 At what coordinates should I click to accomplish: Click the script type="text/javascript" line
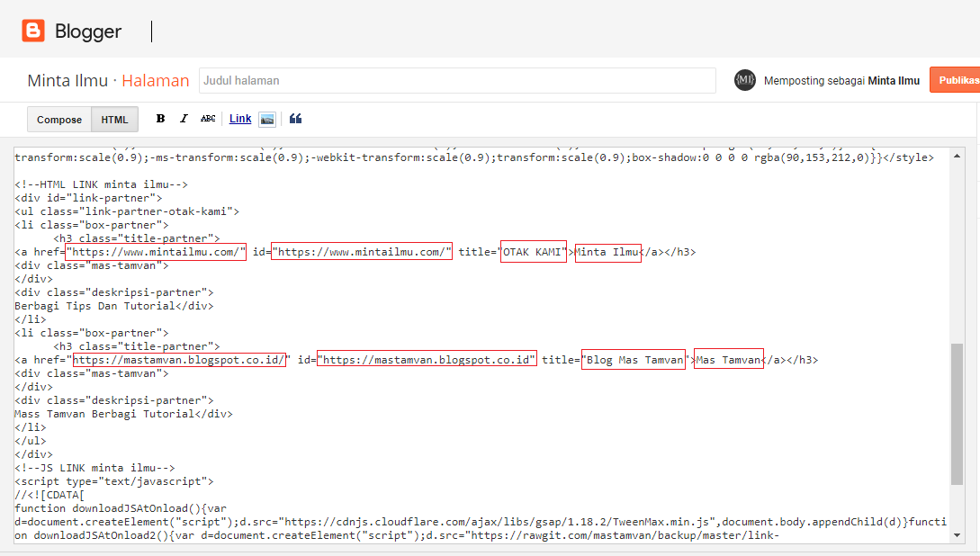point(114,481)
